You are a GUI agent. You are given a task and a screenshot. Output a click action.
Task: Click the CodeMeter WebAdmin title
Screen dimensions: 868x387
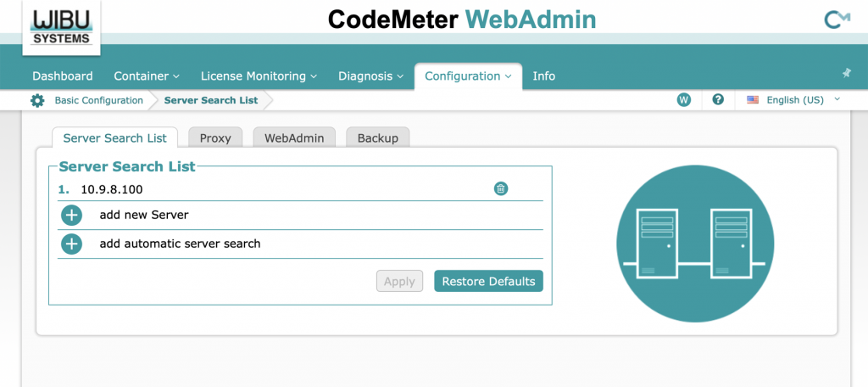click(462, 20)
